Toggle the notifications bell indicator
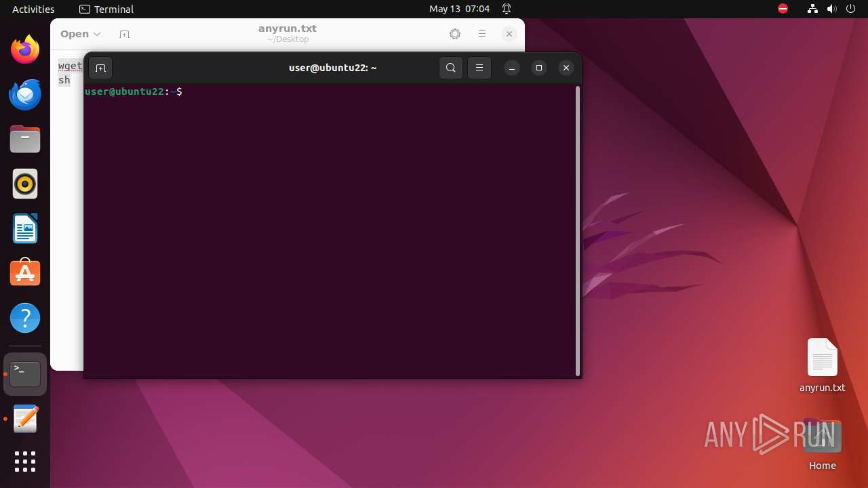Image resolution: width=868 pixels, height=488 pixels. [507, 9]
